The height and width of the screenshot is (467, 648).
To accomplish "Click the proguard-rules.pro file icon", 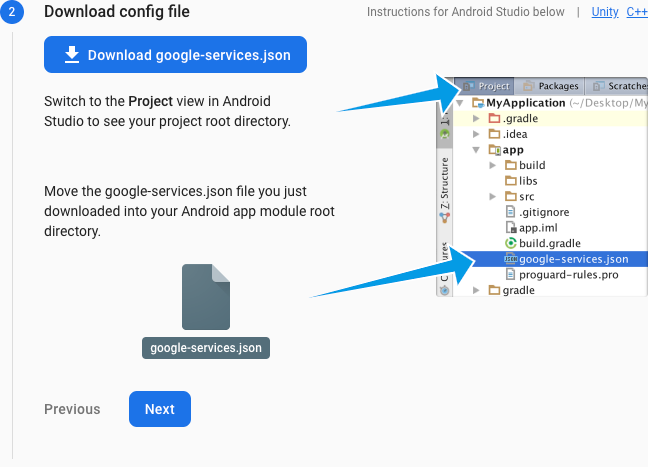I will (x=510, y=274).
